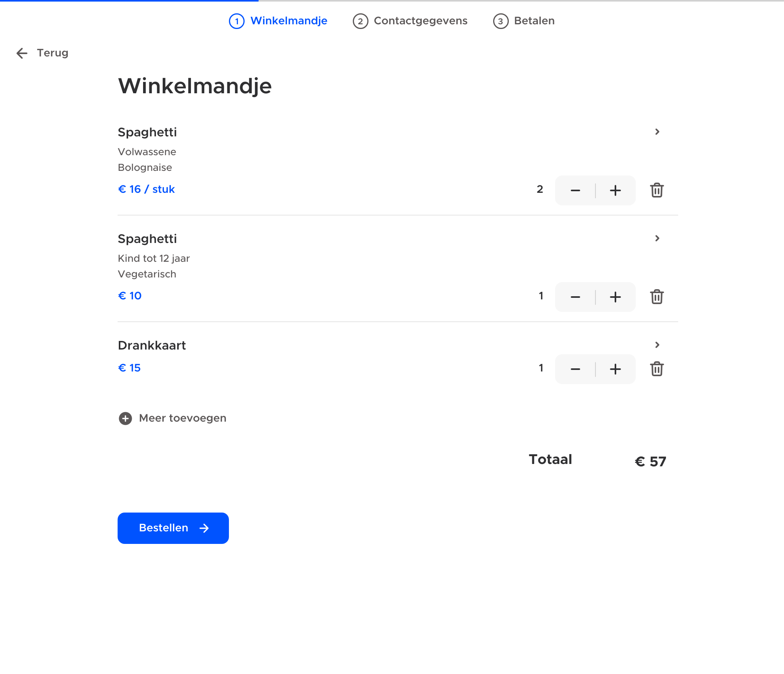Screen dimensions: 784x674
Task: Delete the Spaghetti Bolognaise item with trash icon
Action: point(657,190)
